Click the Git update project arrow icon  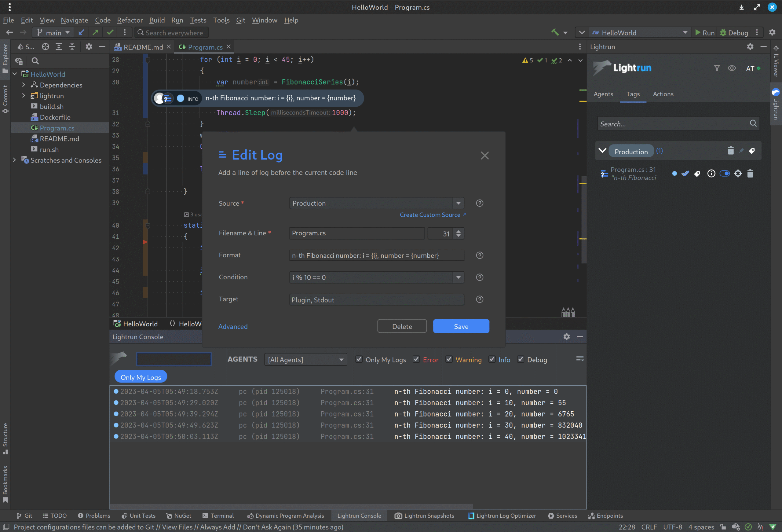click(81, 33)
